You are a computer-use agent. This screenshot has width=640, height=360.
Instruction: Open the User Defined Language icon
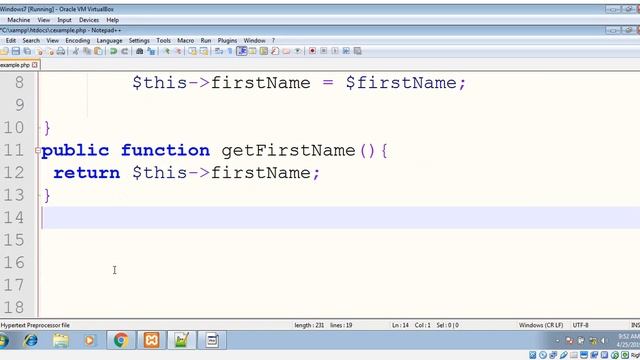(253, 51)
